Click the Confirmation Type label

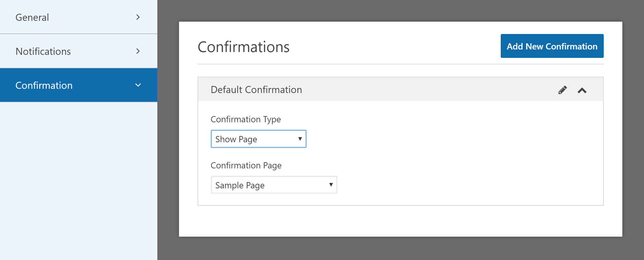pos(246,119)
